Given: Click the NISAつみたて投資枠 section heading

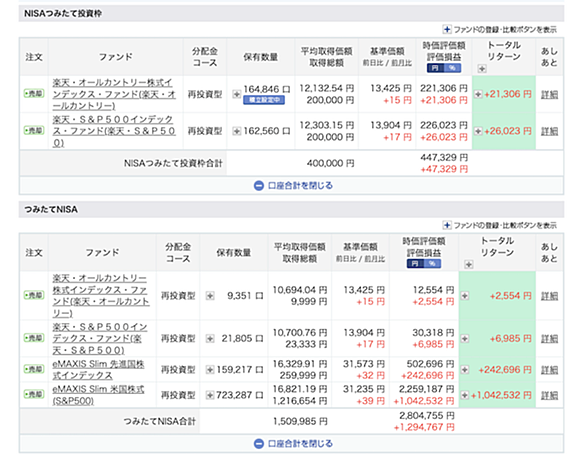Looking at the screenshot, I should (x=63, y=13).
